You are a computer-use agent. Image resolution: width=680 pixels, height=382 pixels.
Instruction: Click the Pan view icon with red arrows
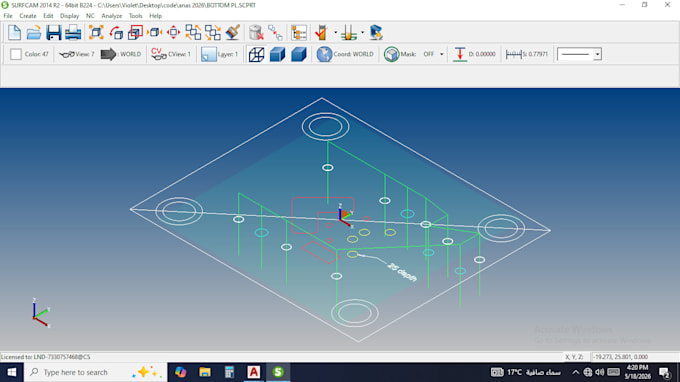(173, 33)
